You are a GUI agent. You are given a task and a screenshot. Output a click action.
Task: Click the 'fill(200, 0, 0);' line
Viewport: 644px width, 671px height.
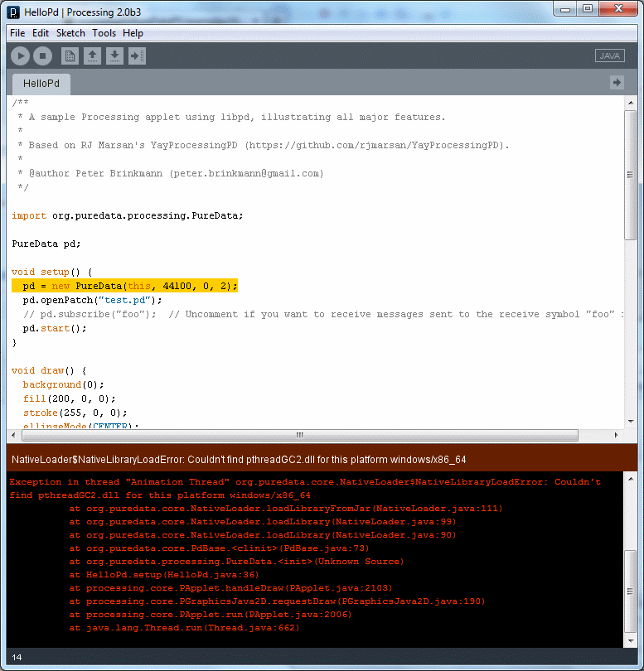pyautogui.click(x=69, y=398)
